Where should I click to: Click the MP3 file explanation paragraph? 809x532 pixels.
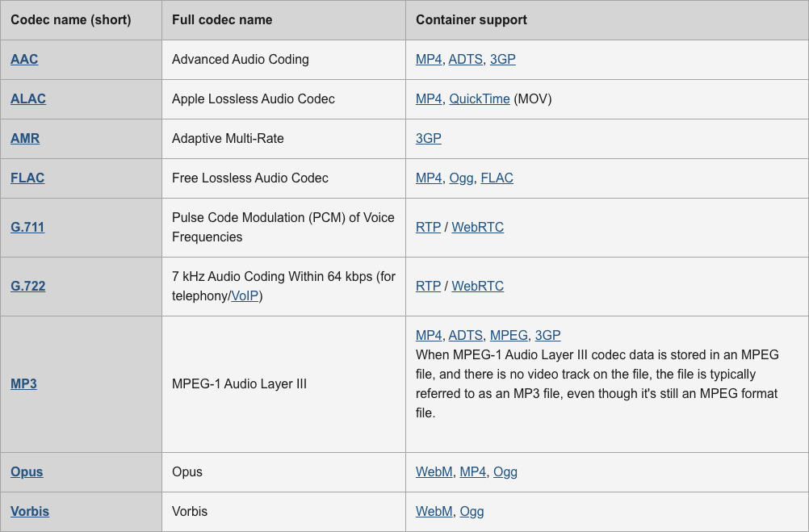pos(597,384)
